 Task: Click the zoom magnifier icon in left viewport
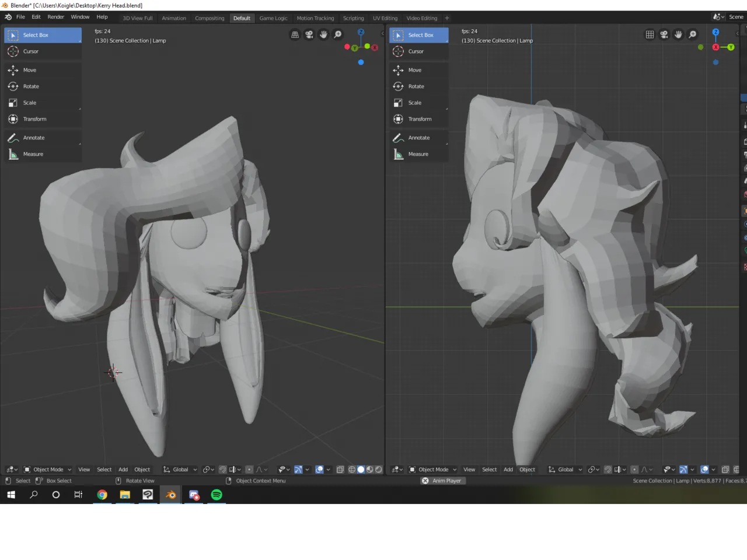tap(338, 34)
